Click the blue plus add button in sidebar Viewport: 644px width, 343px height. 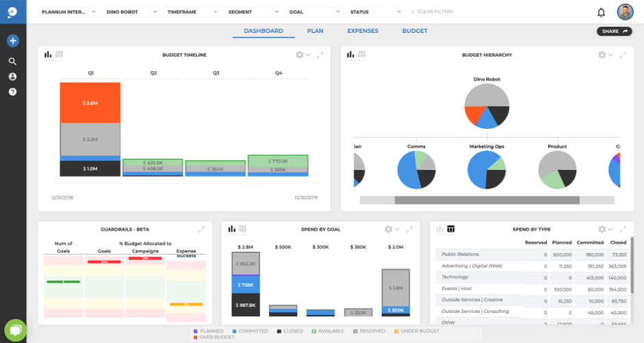point(12,41)
